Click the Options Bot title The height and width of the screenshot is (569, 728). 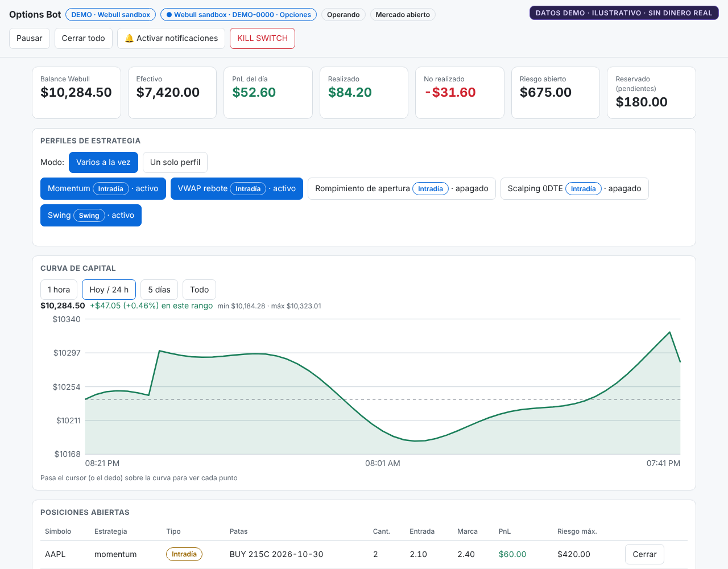[x=35, y=15]
